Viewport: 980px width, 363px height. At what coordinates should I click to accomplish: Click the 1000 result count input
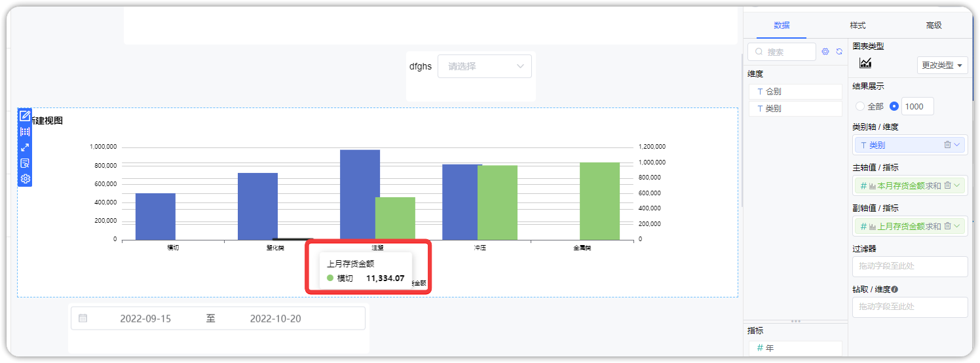[918, 106]
